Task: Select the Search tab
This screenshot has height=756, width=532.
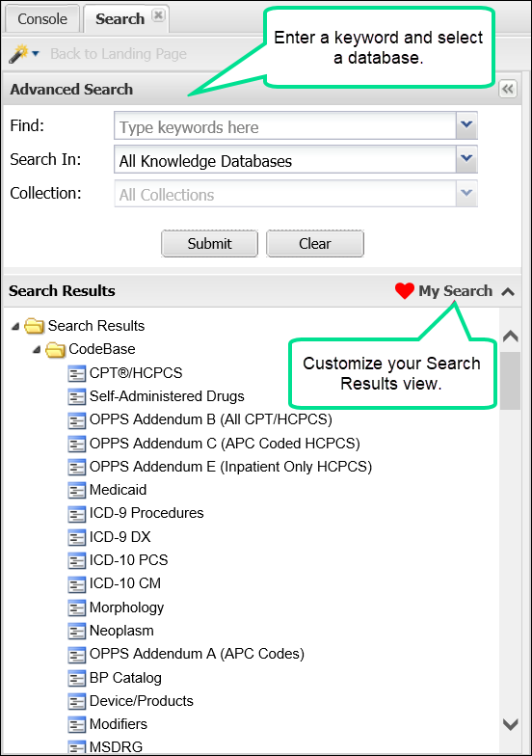Action: coord(120,19)
